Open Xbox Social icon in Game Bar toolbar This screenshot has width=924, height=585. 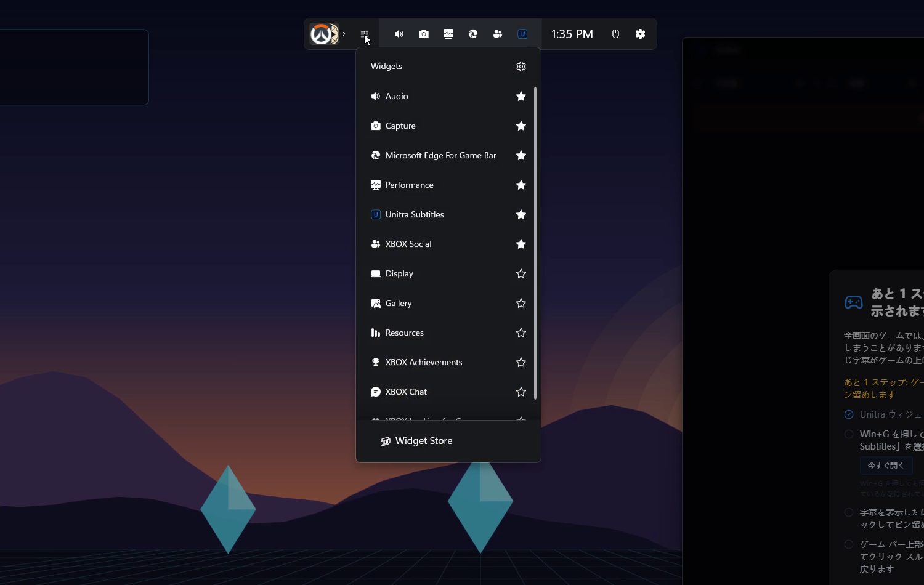(x=498, y=34)
